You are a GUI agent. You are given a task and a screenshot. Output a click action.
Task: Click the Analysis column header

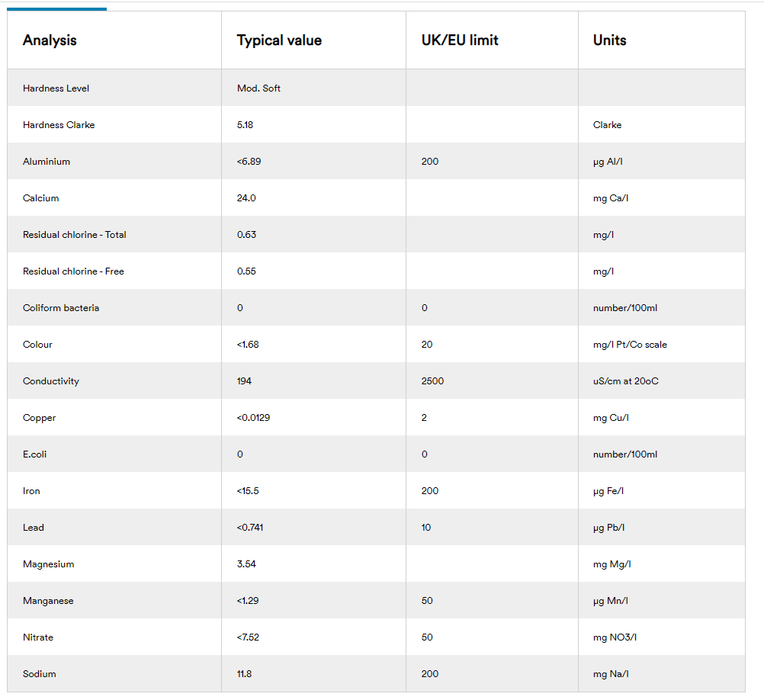(50, 40)
